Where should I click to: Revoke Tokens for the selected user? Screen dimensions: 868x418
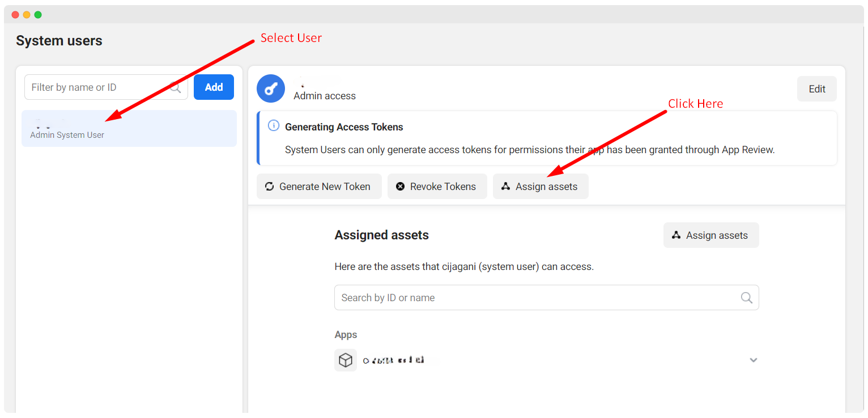click(x=437, y=187)
